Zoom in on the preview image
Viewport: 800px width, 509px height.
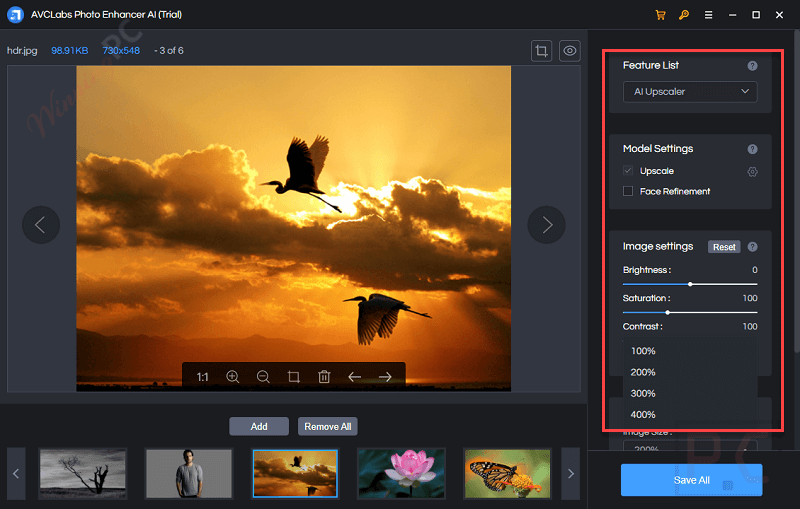[233, 376]
